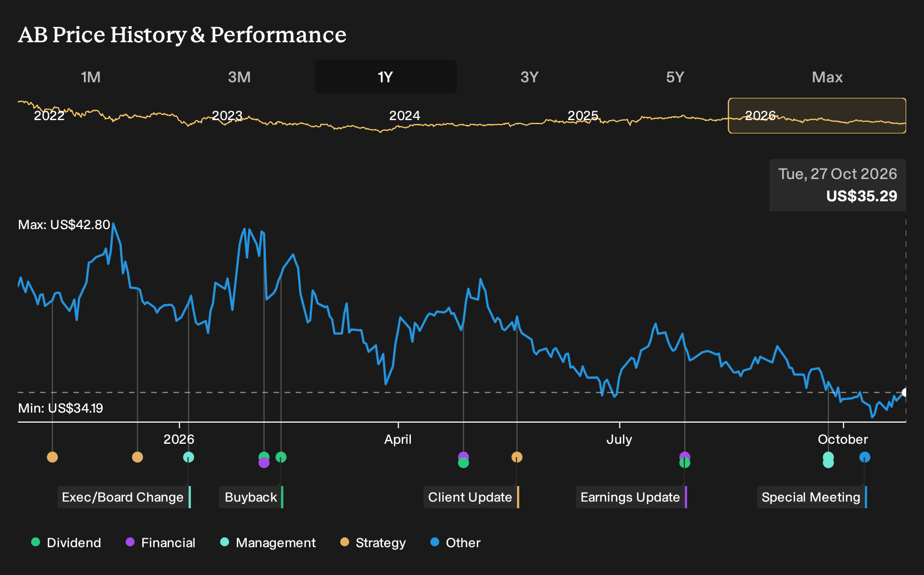Open the Exec/Board Change event label
Image resolution: width=924 pixels, height=575 pixels.
click(x=124, y=497)
